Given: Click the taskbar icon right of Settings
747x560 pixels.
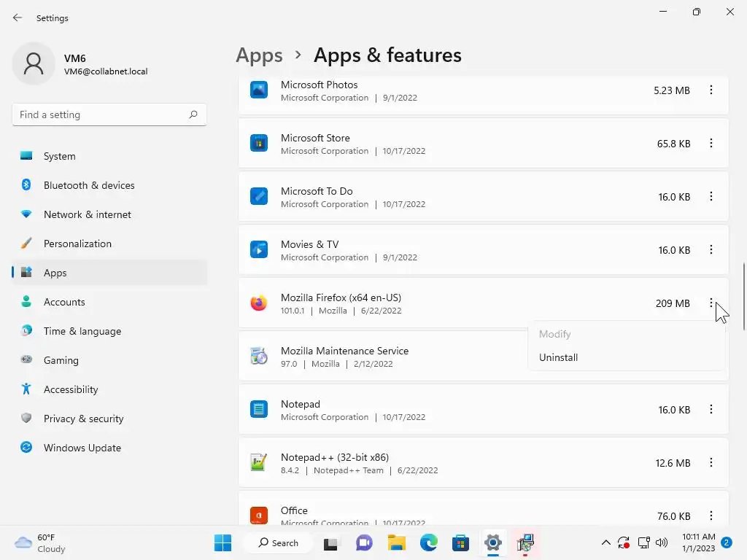Looking at the screenshot, I should click(525, 542).
